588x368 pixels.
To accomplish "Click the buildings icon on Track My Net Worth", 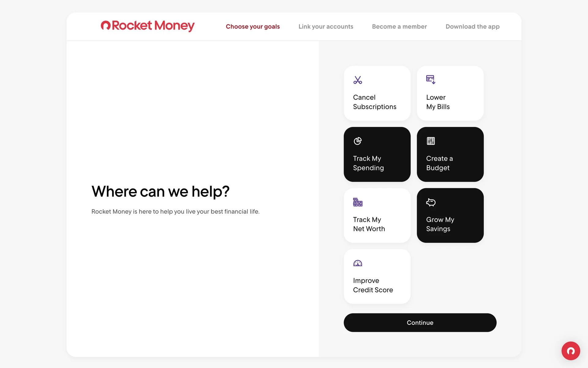I will pos(357,202).
